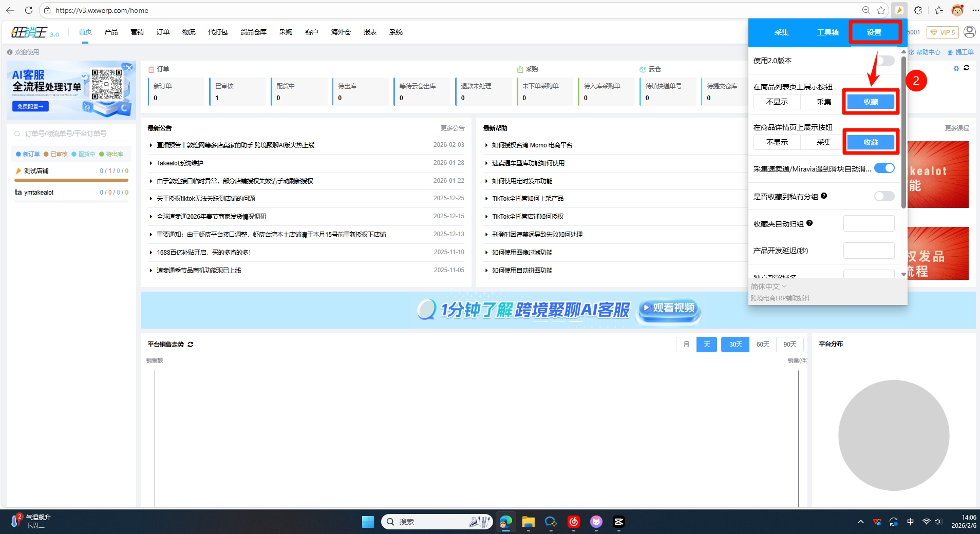Select 60天 in the sales trend range
The height and width of the screenshot is (534, 980).
point(763,344)
